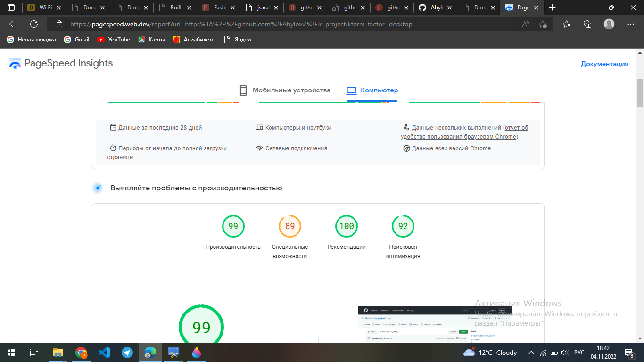Open Telegram from the taskbar
Screen dimensions: 644x362
click(126, 352)
